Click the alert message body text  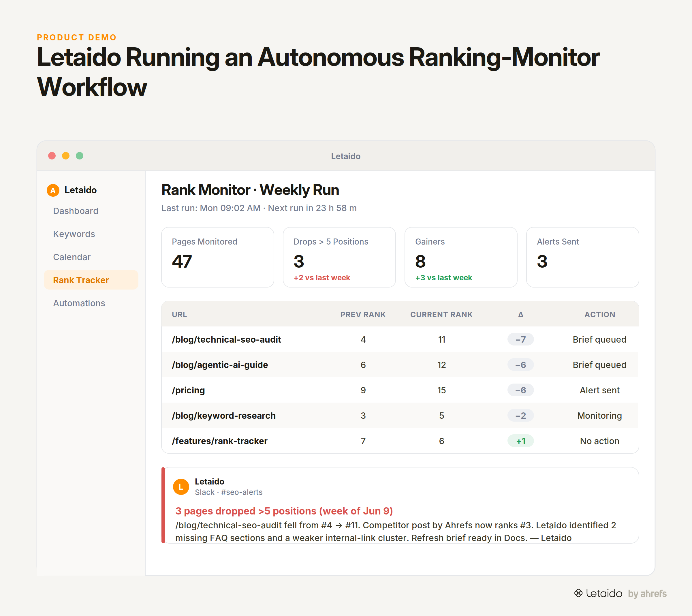click(x=395, y=531)
